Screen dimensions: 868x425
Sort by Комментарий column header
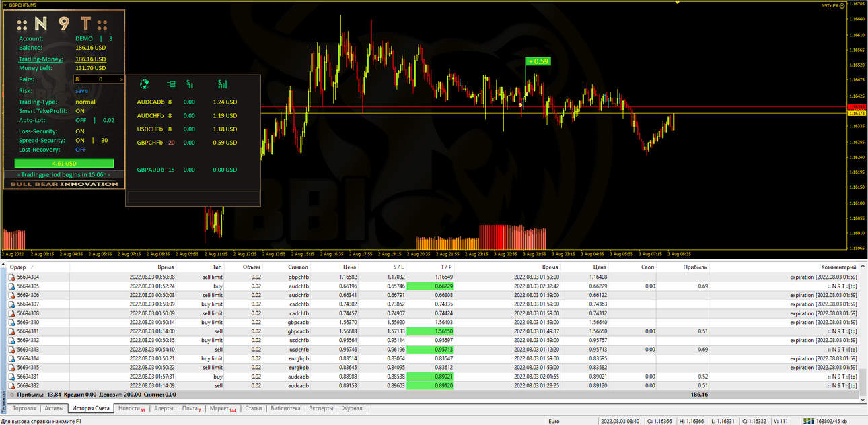tap(838, 267)
